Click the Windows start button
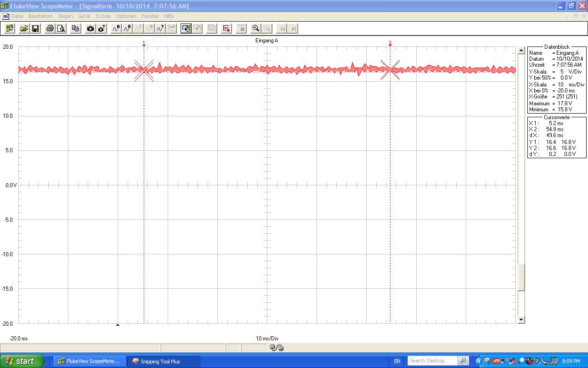Screen dimensions: 588x368 pos(22,361)
